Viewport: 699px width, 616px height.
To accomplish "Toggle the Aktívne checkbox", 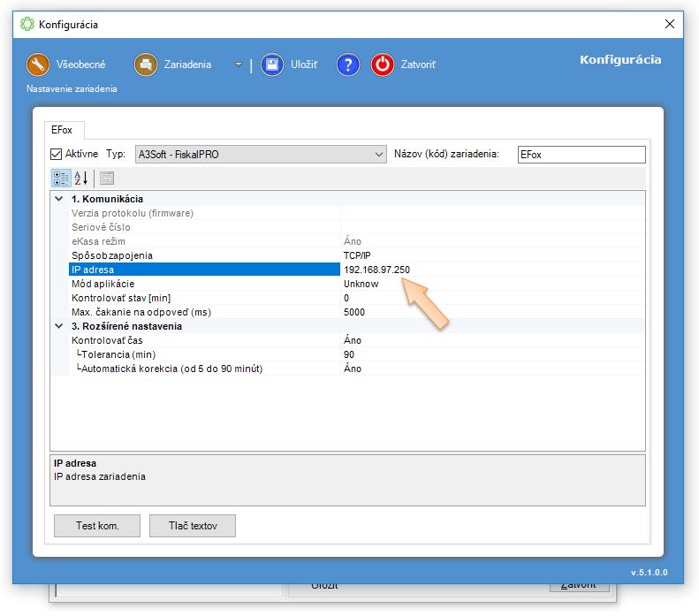I will click(57, 154).
